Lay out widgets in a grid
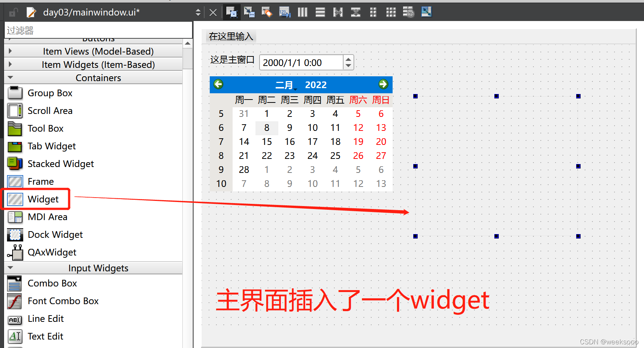 click(x=391, y=12)
